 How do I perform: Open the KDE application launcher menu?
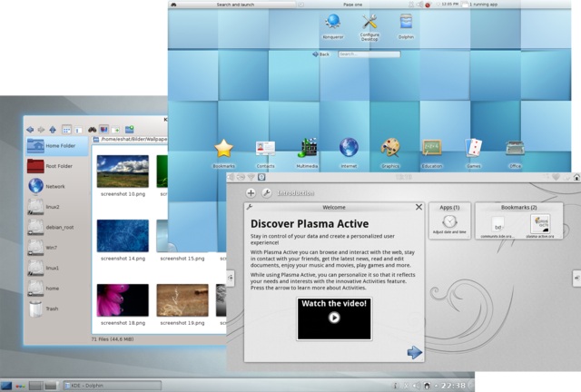6,386
